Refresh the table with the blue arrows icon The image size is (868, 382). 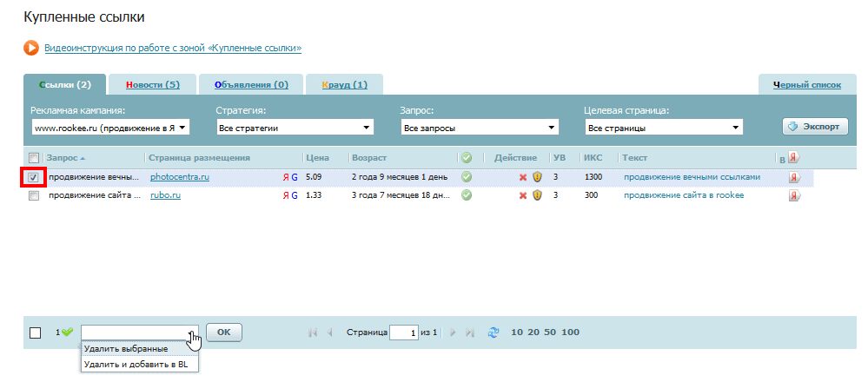494,333
